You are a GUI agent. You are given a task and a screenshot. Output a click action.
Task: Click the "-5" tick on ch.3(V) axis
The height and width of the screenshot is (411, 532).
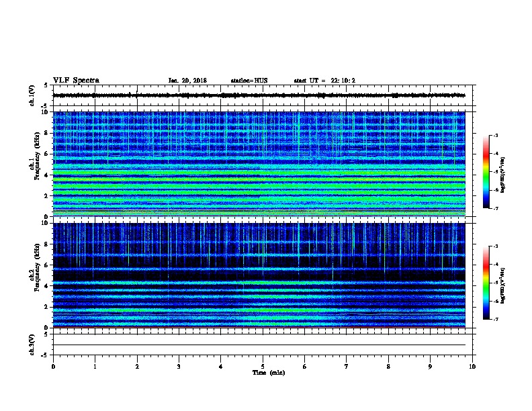click(45, 355)
